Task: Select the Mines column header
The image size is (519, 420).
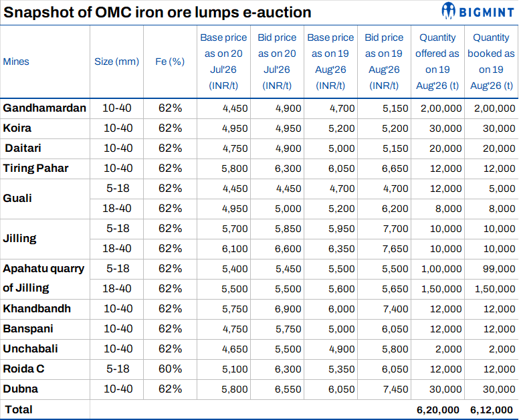Action: coord(16,62)
